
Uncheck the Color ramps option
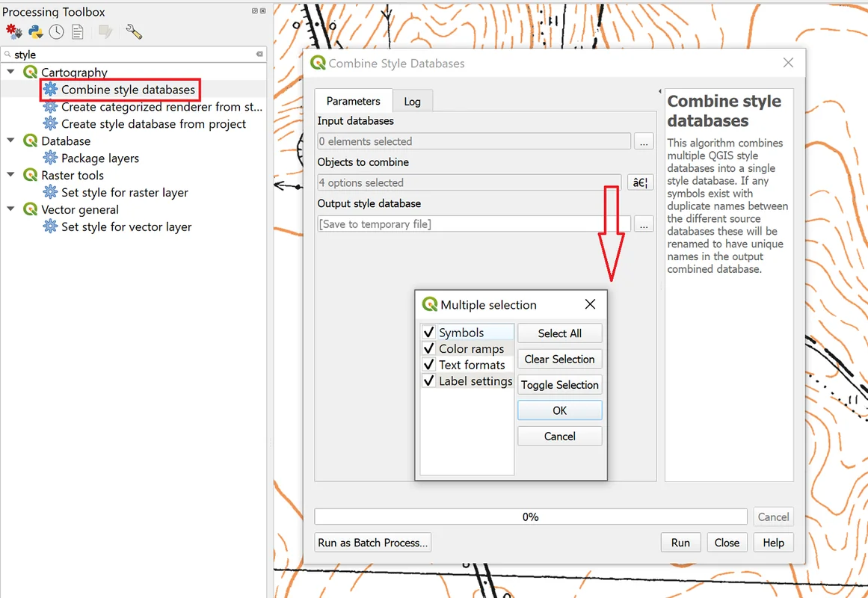click(x=429, y=349)
